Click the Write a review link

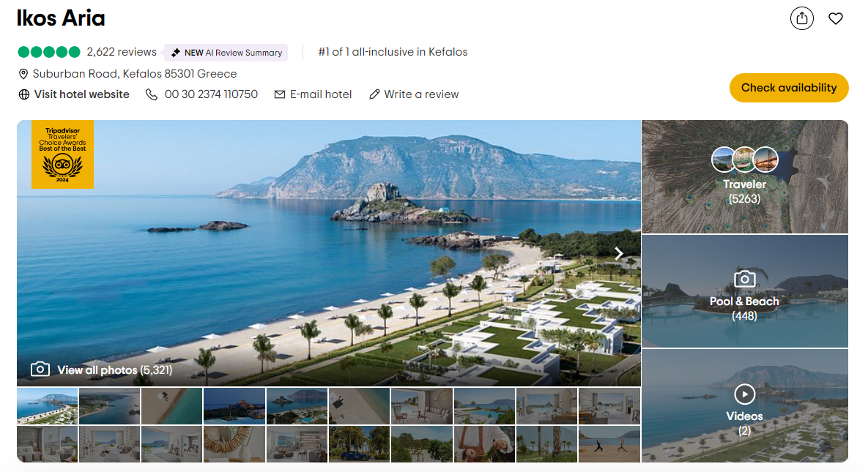tap(421, 94)
